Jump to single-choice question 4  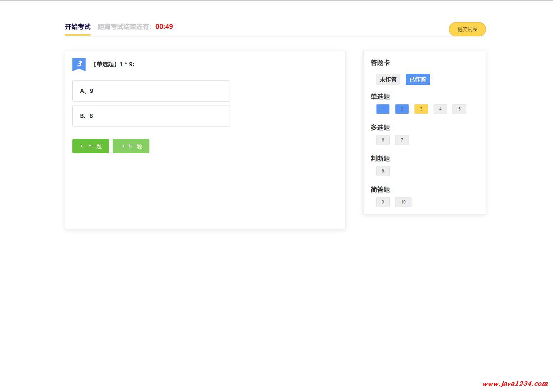(440, 109)
